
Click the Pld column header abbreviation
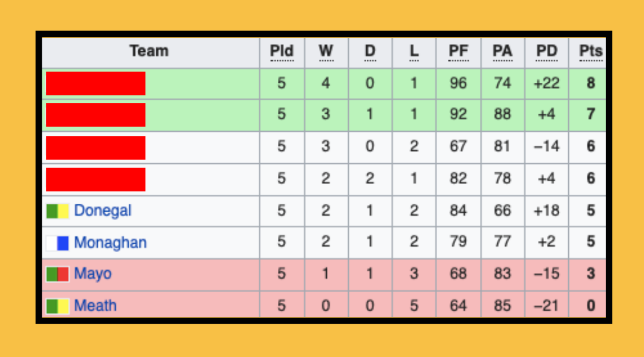point(281,51)
